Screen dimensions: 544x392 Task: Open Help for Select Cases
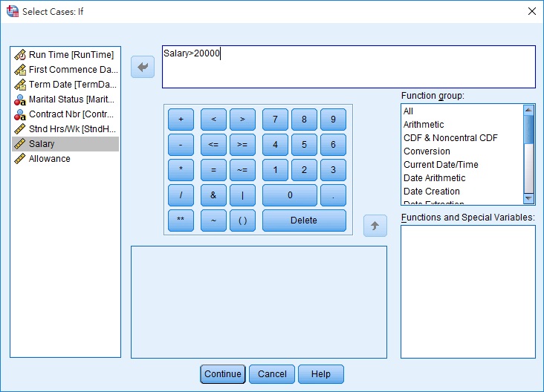(x=321, y=374)
